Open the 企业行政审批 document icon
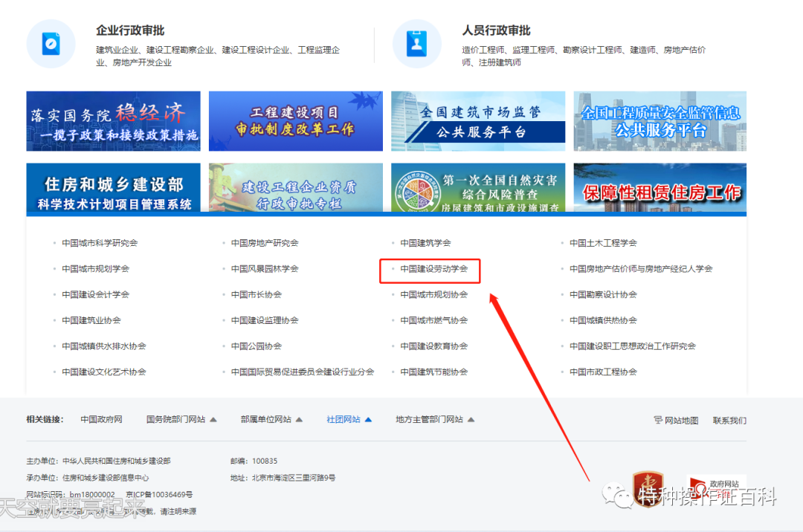This screenshot has width=803, height=532. coord(51,44)
